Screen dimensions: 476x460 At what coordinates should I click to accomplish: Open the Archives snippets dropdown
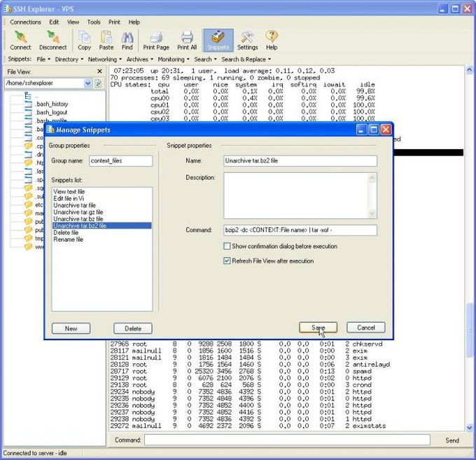pos(139,60)
